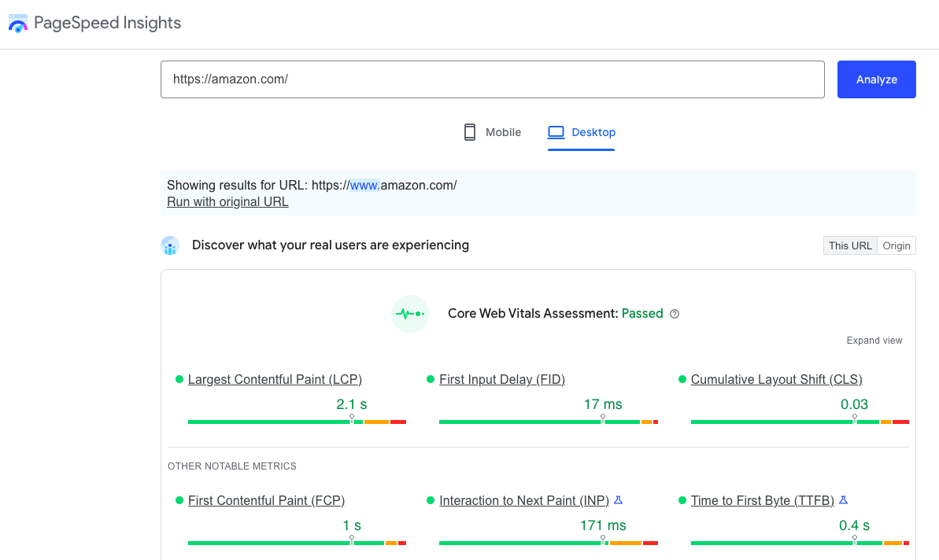Viewport: 939px width, 560px height.
Task: Run with original URL
Action: coord(227,201)
